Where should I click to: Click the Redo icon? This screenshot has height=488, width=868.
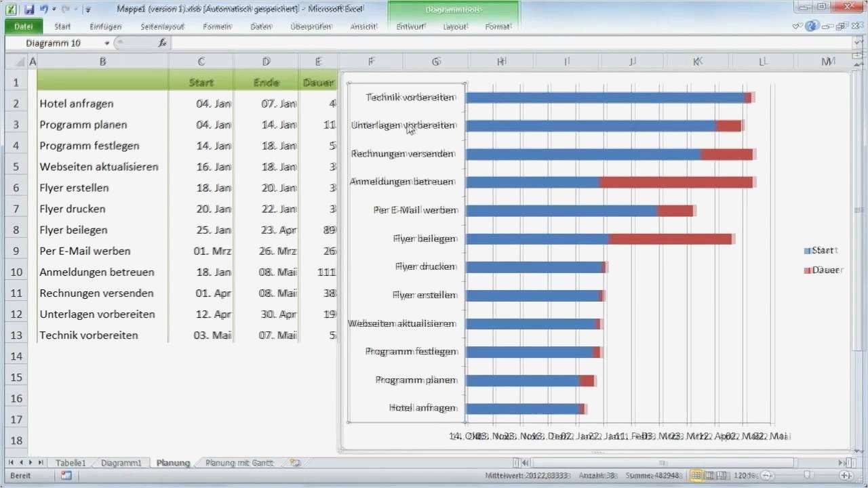tap(64, 9)
